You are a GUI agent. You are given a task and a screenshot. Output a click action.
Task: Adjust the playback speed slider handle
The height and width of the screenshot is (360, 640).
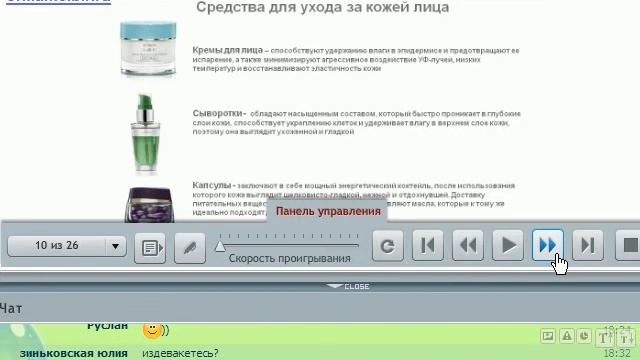tap(220, 246)
